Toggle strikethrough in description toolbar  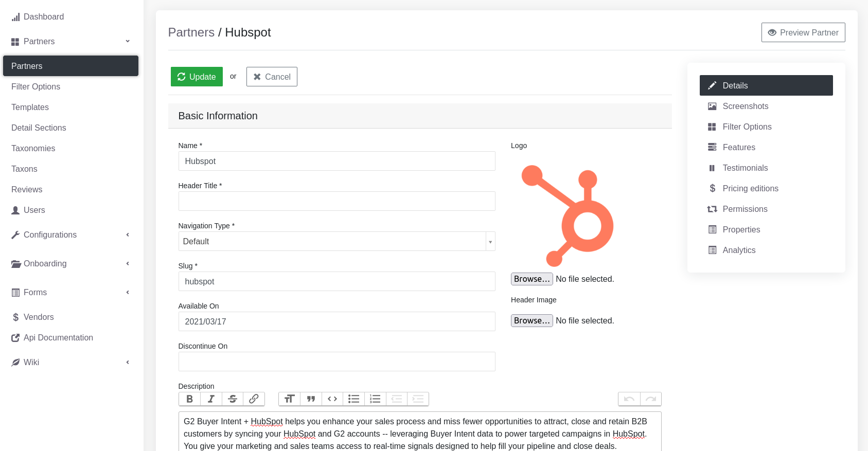(x=233, y=399)
